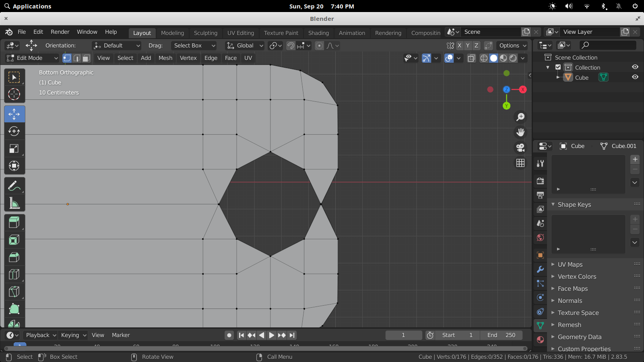Select the Loop Cut tool
This screenshot has height=362, width=644.
(x=14, y=274)
